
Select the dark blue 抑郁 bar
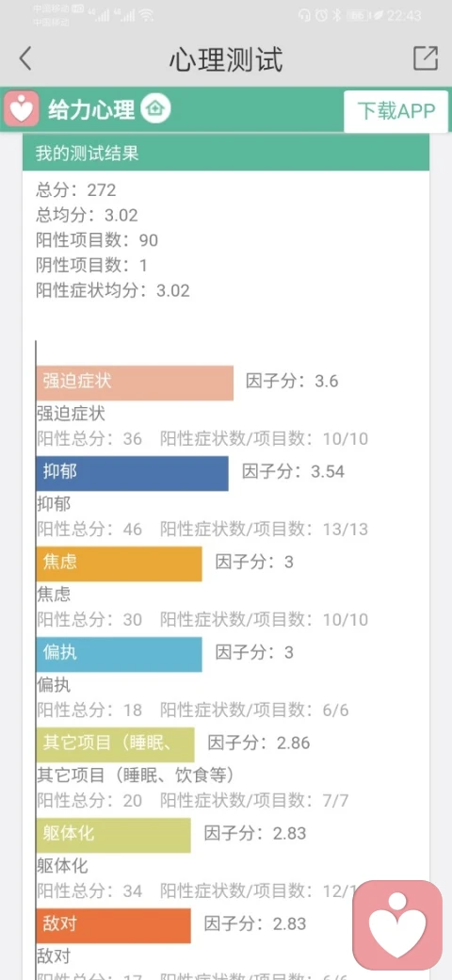(133, 474)
